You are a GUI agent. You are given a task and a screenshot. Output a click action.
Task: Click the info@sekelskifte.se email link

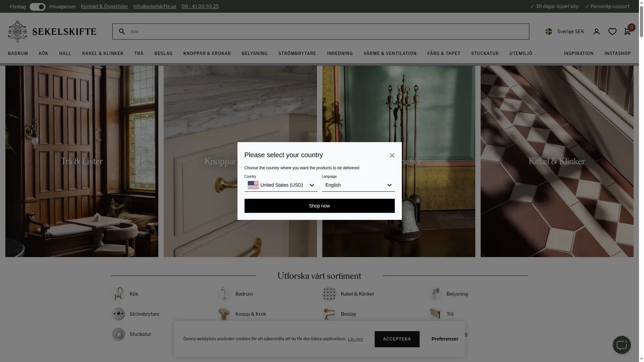(155, 6)
